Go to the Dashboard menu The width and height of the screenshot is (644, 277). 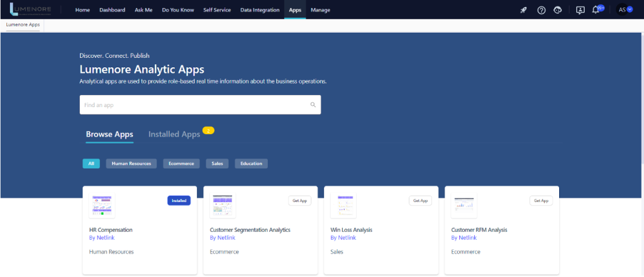(112, 10)
